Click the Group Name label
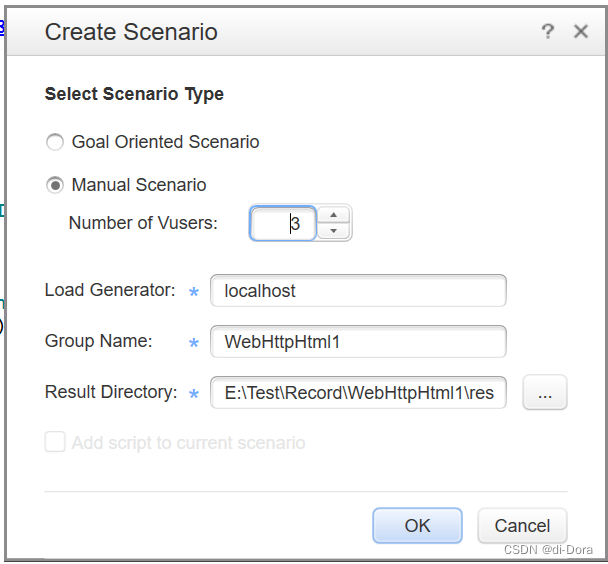Viewport: 608px width, 564px height. pos(99,341)
